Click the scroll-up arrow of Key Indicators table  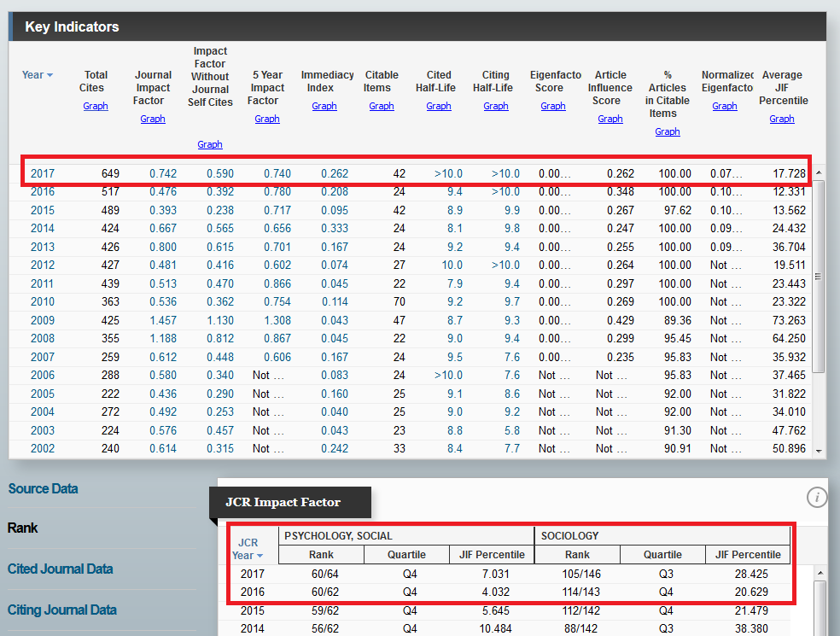pos(819,172)
